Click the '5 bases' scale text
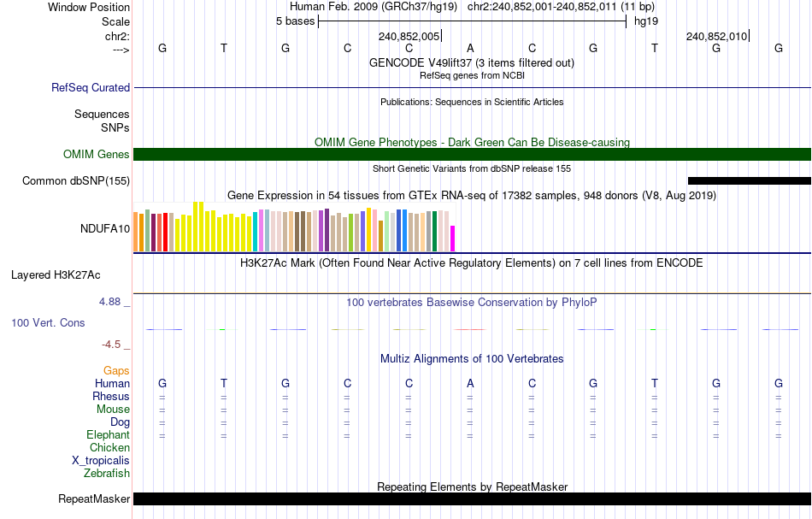This screenshot has width=812, height=519. (x=295, y=21)
